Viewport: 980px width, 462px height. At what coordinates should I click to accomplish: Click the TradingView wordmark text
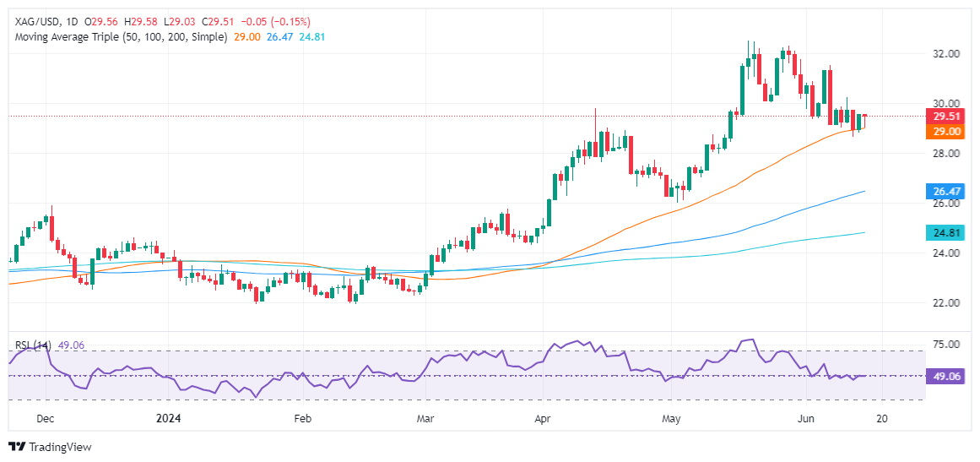[x=60, y=447]
